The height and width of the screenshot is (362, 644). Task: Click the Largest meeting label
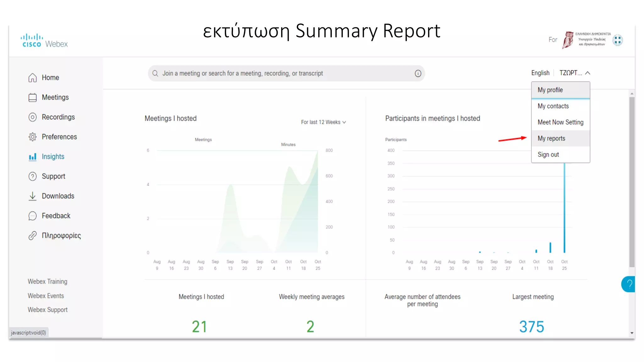[533, 297]
